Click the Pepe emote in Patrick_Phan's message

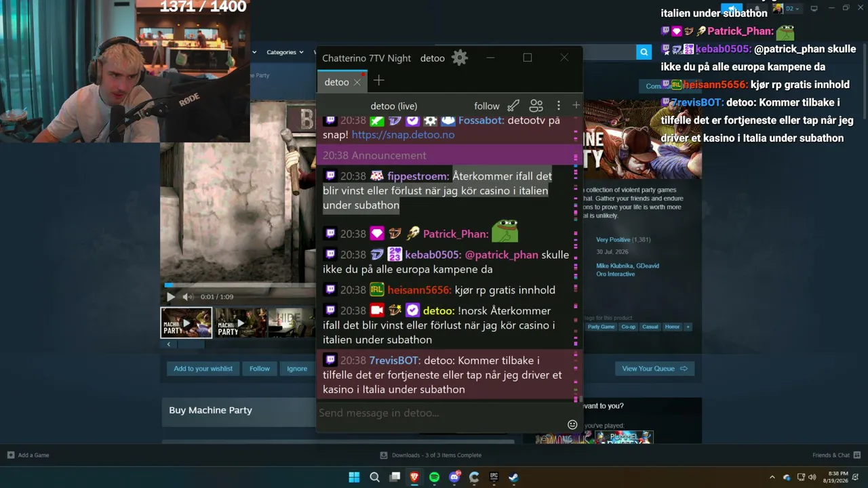tap(505, 230)
